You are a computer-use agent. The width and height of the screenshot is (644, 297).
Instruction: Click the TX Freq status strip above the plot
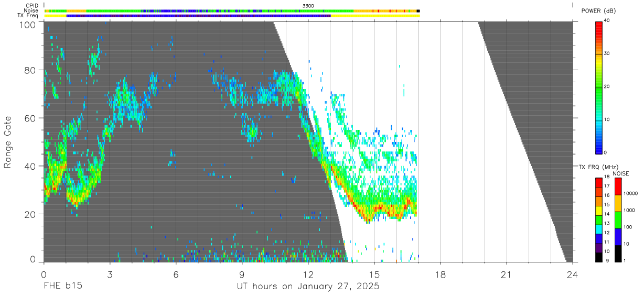click(232, 16)
